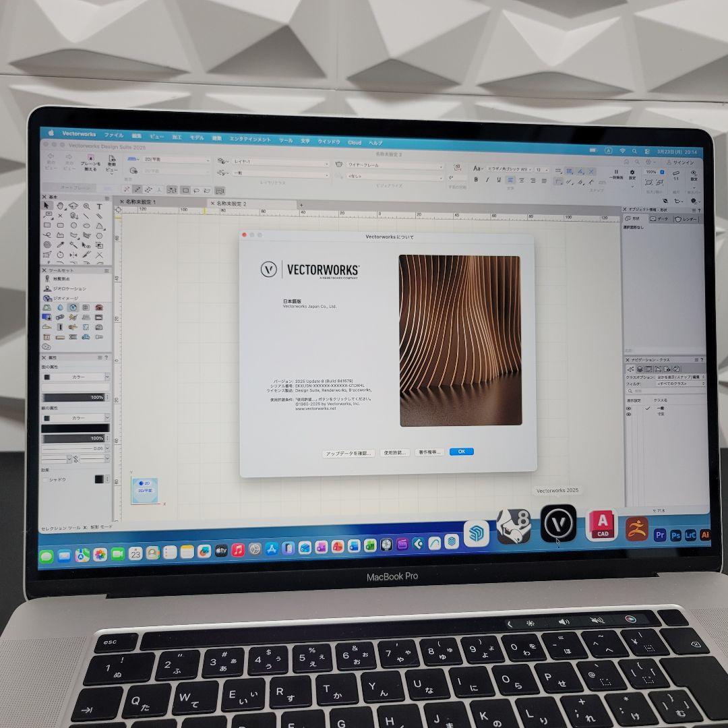The width and height of the screenshot is (728, 728).
Task: Click the snapping settings gear icon
Action: click(632, 173)
